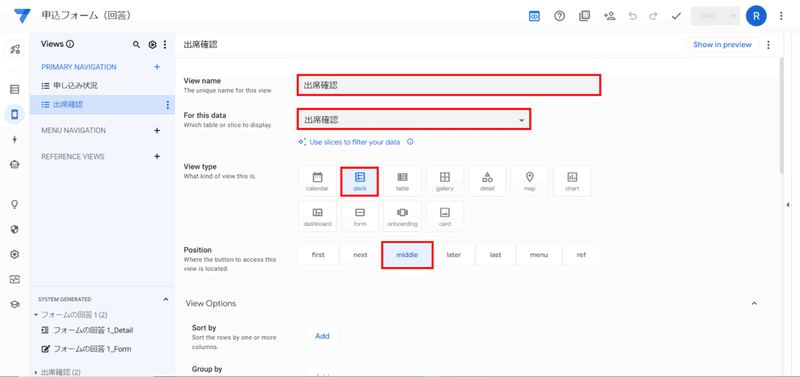Open the chatbot robot icon in sidebar
Screen dimensions: 800x377
tap(15, 164)
